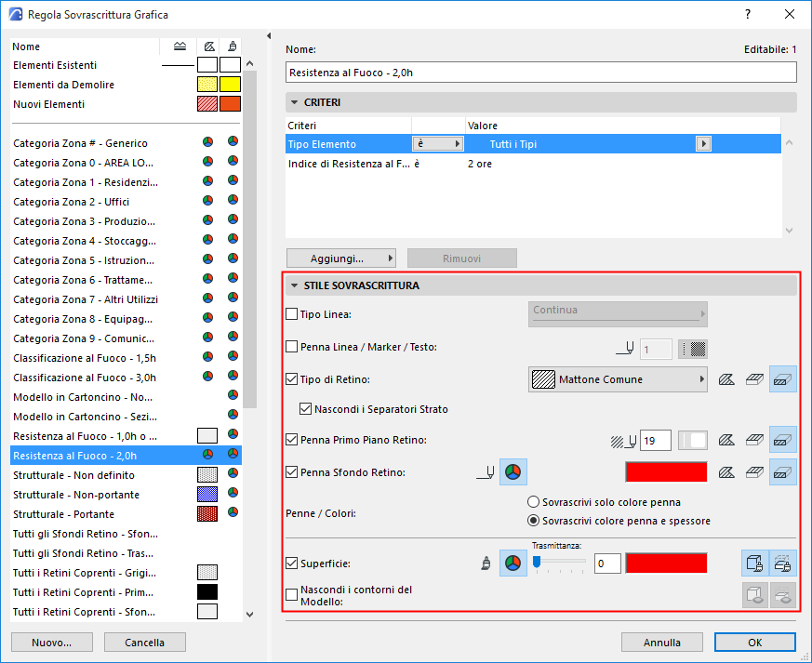Open the Aggiungi... dropdown button
This screenshot has height=663, width=812.
click(x=340, y=259)
